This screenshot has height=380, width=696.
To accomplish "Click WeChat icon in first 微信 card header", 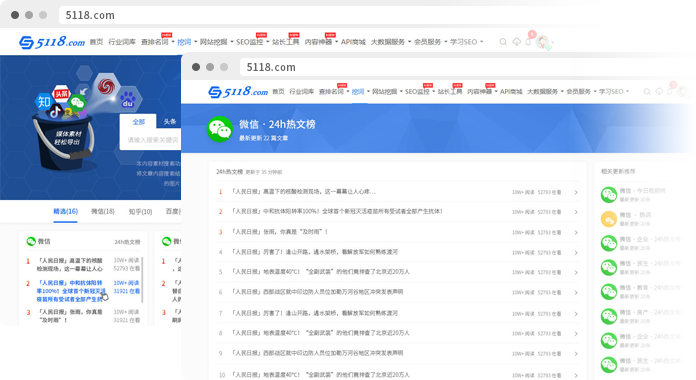I will coord(31,241).
